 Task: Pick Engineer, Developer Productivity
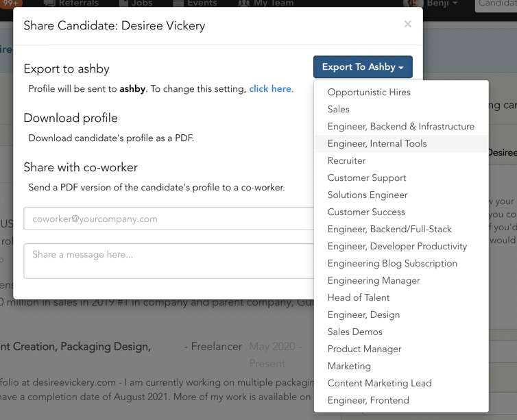coord(401,247)
